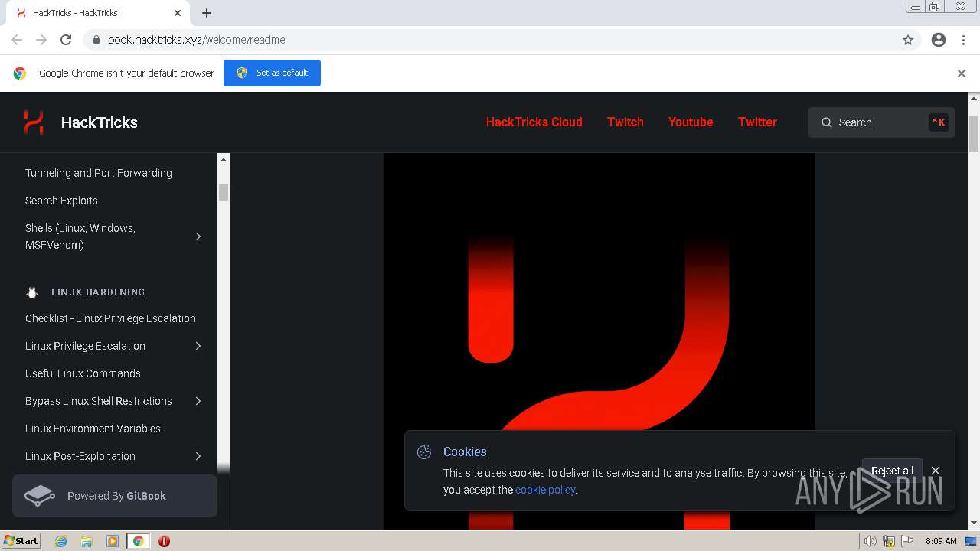Click the HackTricks logo icon
Image resolution: width=980 pixels, height=551 pixels.
pyautogui.click(x=34, y=122)
